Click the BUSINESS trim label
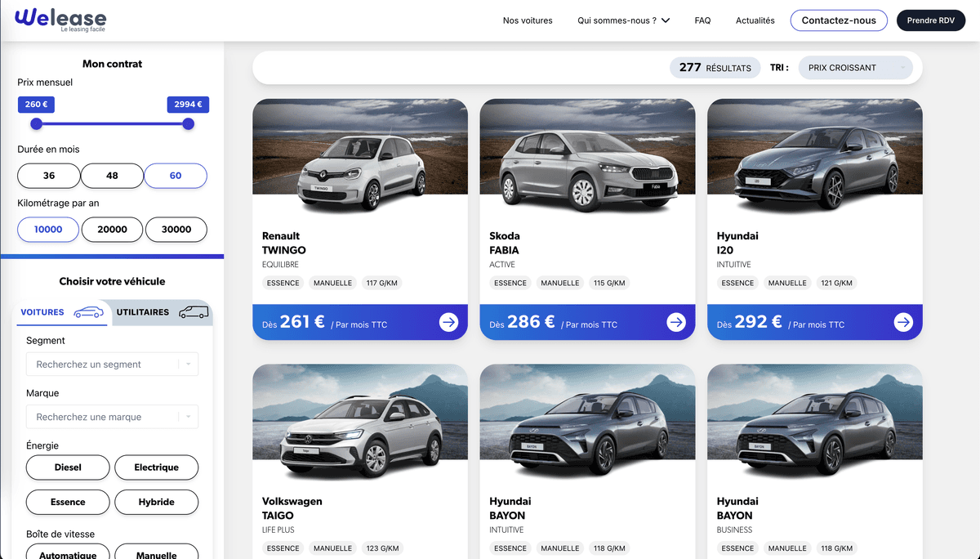The height and width of the screenshot is (559, 980). (x=735, y=530)
